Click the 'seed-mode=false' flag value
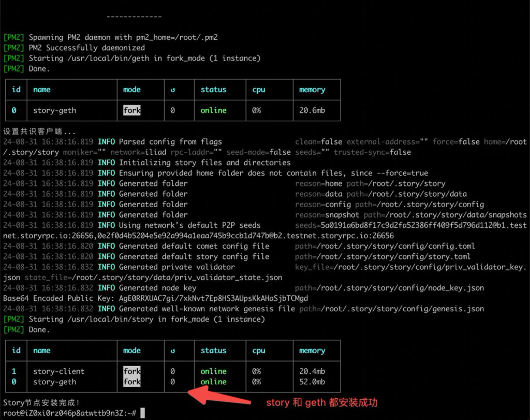The width and height of the screenshot is (530, 420). (x=259, y=152)
